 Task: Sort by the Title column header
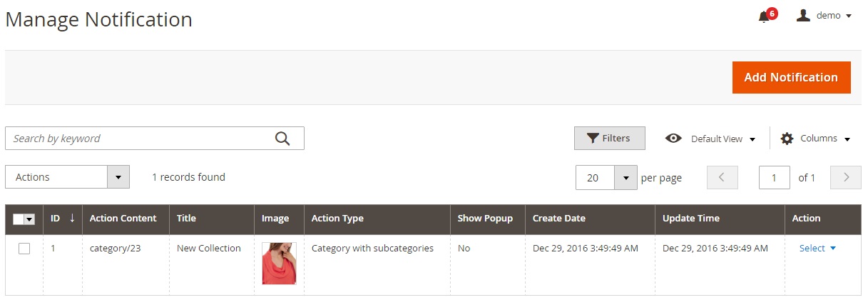(x=186, y=219)
